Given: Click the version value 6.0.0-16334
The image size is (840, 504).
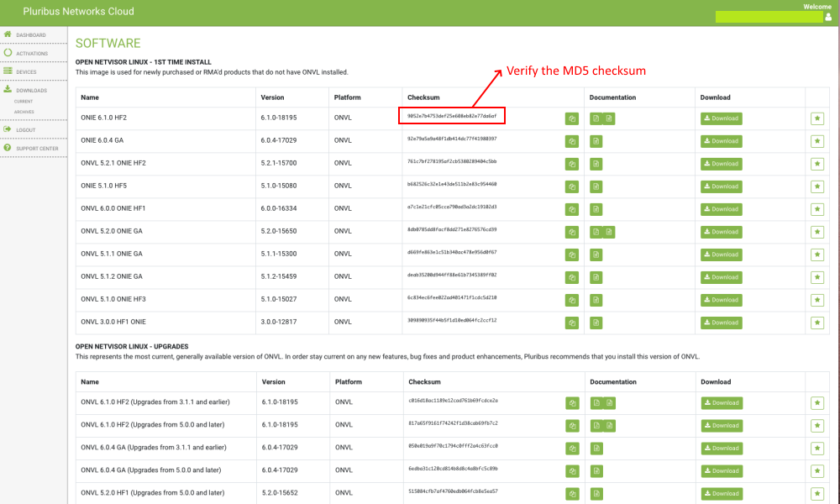Looking at the screenshot, I should (279, 209).
